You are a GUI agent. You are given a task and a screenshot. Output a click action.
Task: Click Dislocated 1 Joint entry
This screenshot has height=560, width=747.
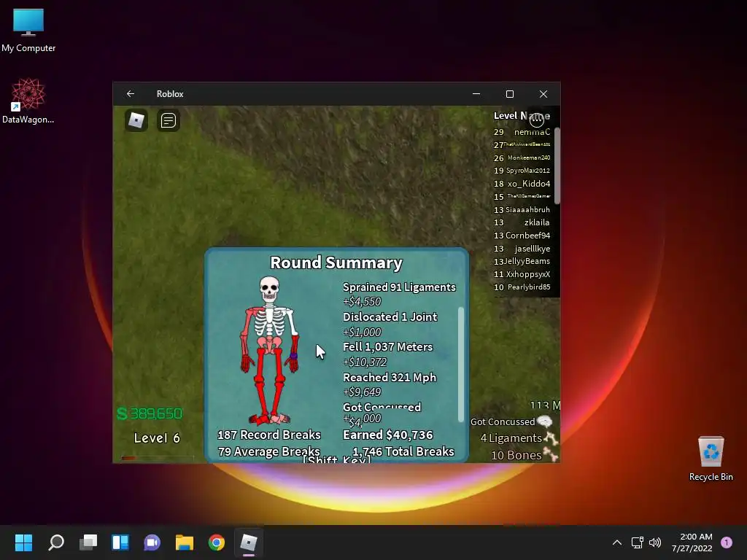pos(390,317)
